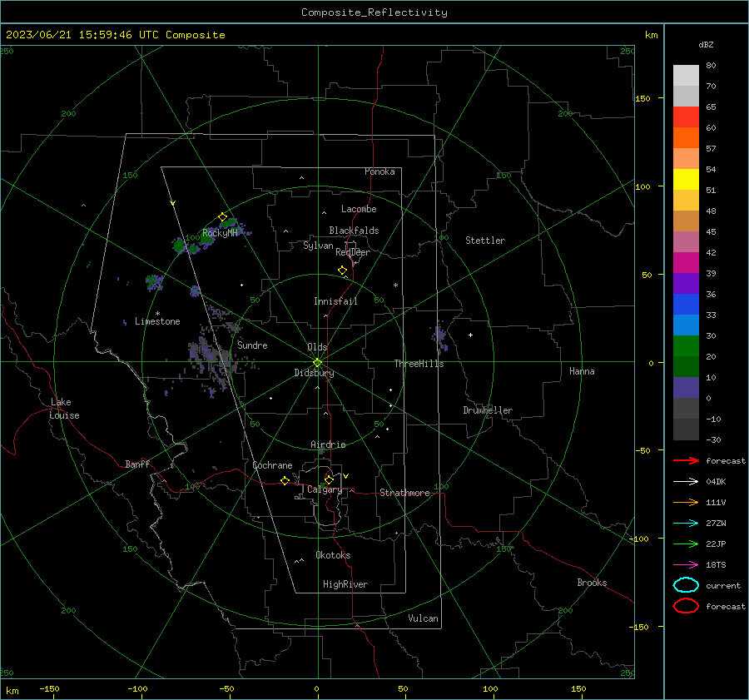This screenshot has width=749, height=700.
Task: Click the RockyMH label
Action: pyautogui.click(x=220, y=233)
